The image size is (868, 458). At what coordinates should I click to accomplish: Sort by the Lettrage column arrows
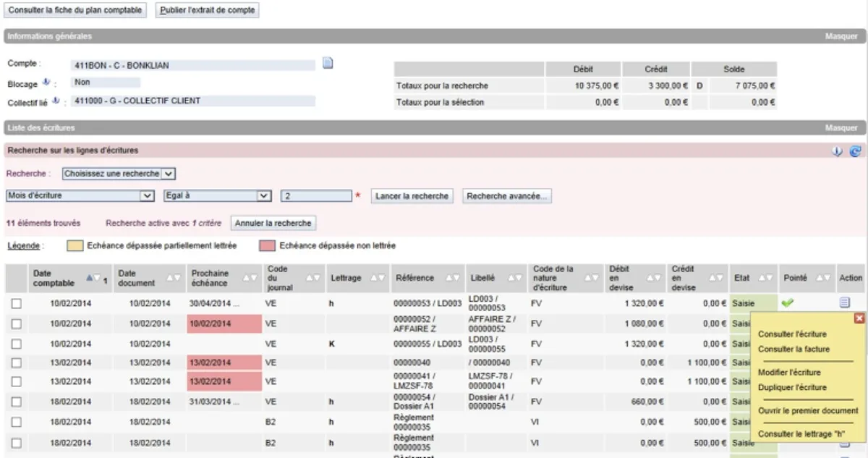[376, 278]
